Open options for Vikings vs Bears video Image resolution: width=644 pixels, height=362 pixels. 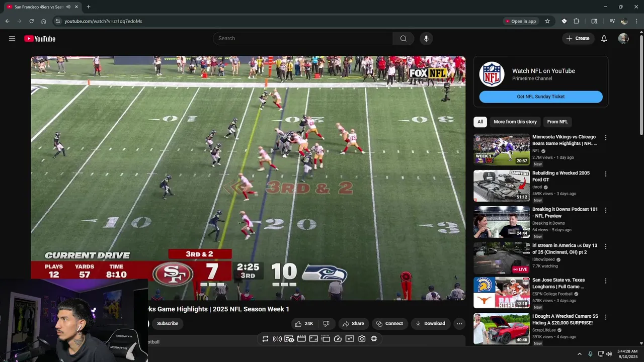tap(606, 138)
